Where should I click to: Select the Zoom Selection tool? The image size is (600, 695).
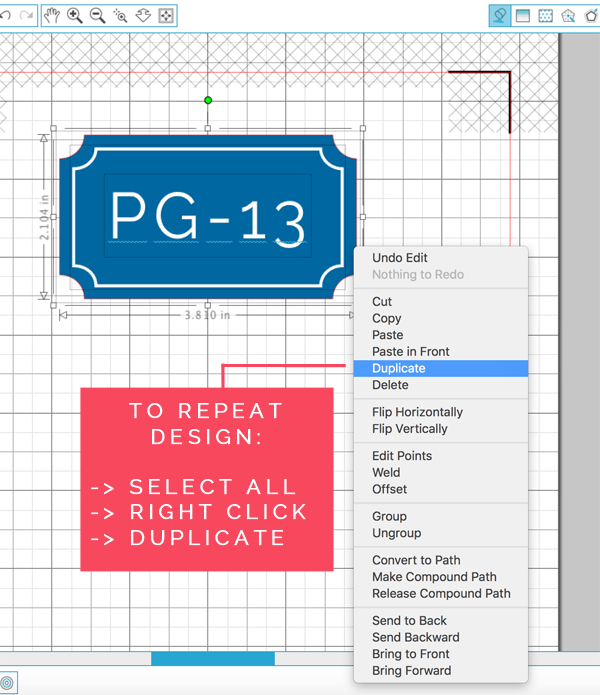[x=120, y=16]
